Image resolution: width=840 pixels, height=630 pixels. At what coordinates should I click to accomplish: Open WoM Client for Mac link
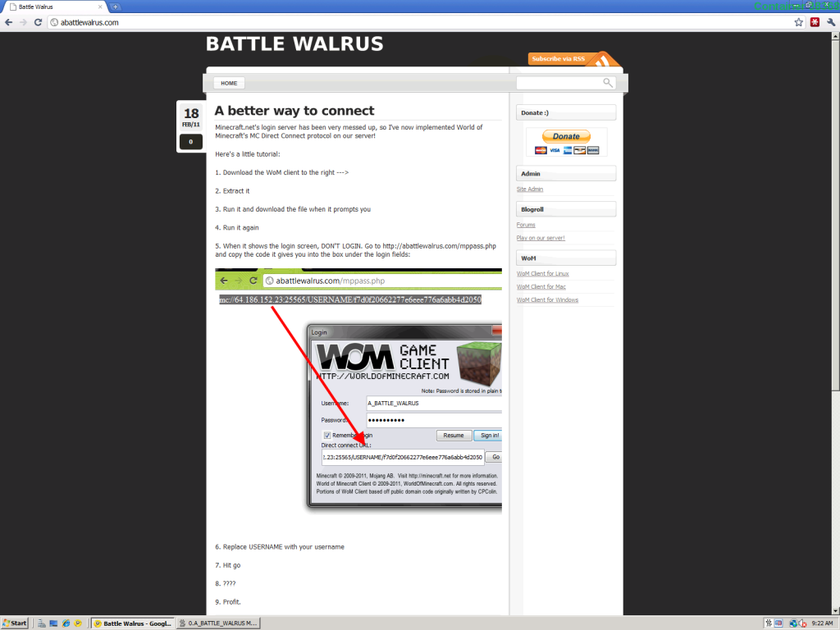541,287
